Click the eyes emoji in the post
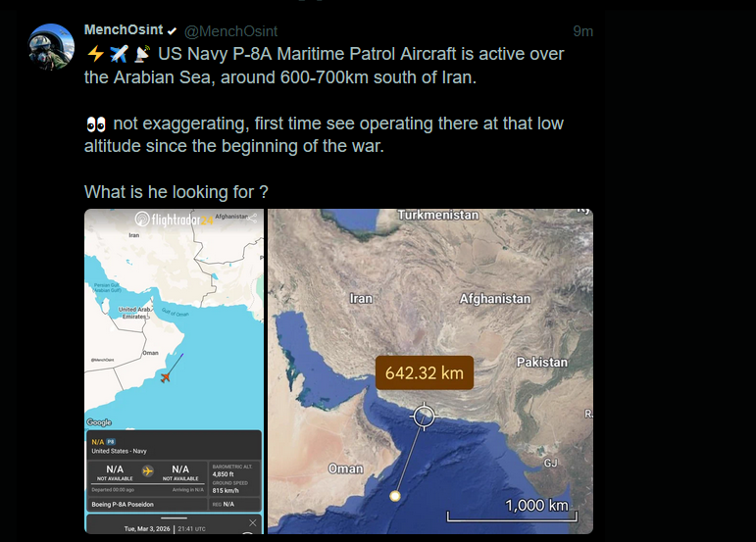Viewport: 756px width, 542px height. point(95,123)
